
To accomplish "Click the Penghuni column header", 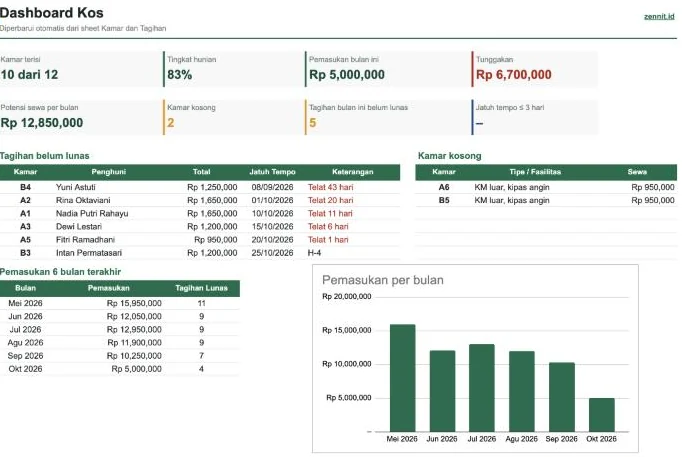I will click(x=109, y=172).
